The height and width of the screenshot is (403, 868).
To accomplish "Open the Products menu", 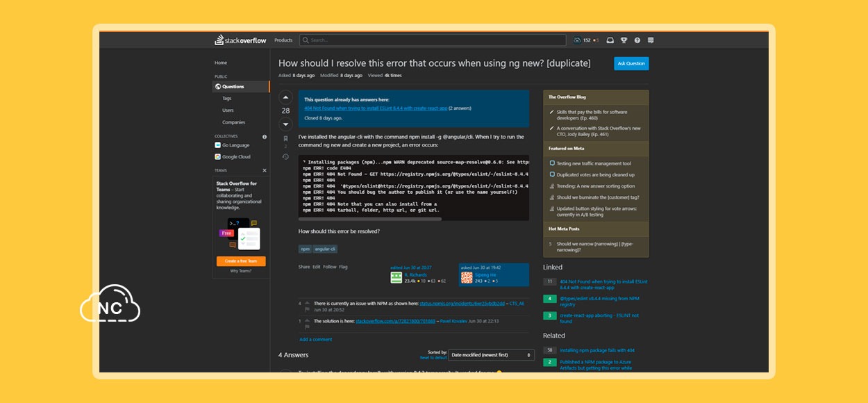I will [283, 40].
